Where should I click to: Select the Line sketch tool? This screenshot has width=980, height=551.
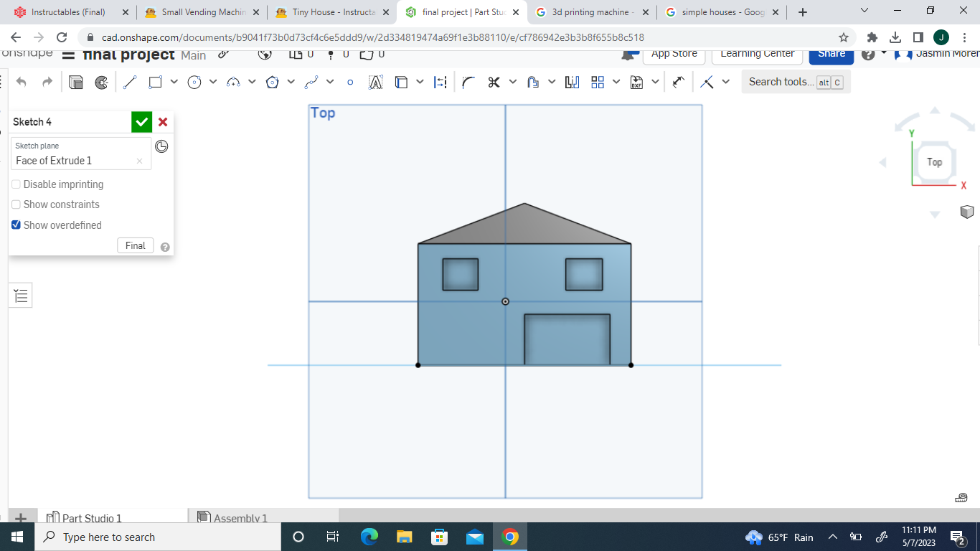click(130, 81)
